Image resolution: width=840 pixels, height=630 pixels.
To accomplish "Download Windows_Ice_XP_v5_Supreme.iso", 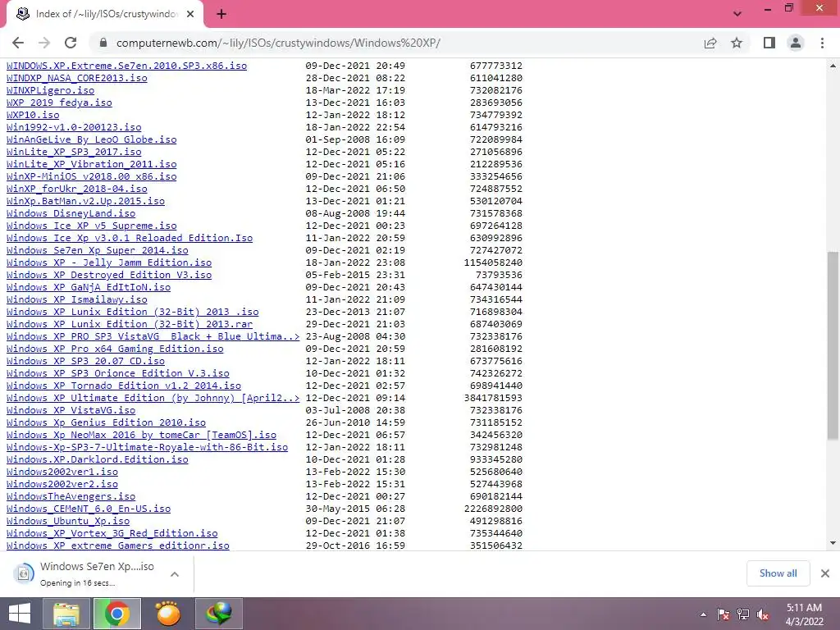I will click(92, 226).
